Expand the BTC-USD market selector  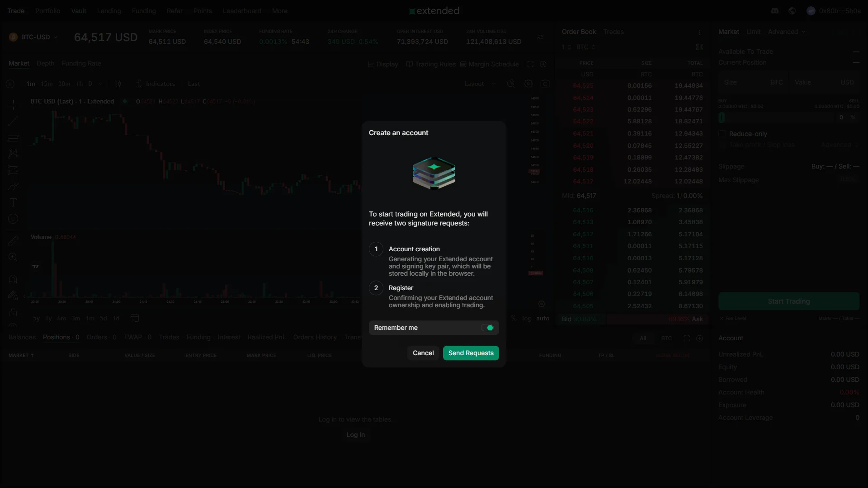click(x=34, y=37)
